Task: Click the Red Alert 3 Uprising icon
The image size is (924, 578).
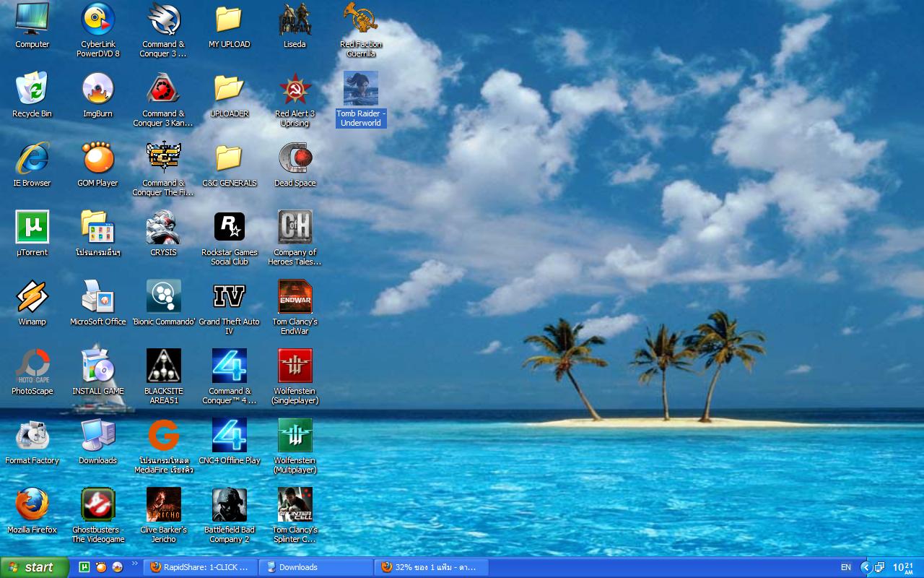Action: click(295, 89)
